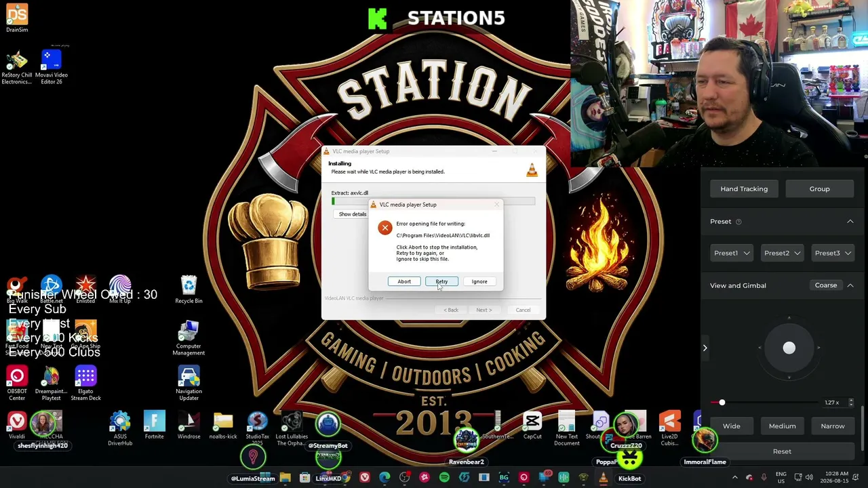Select the Wide field of view
The image size is (868, 488).
[731, 426]
